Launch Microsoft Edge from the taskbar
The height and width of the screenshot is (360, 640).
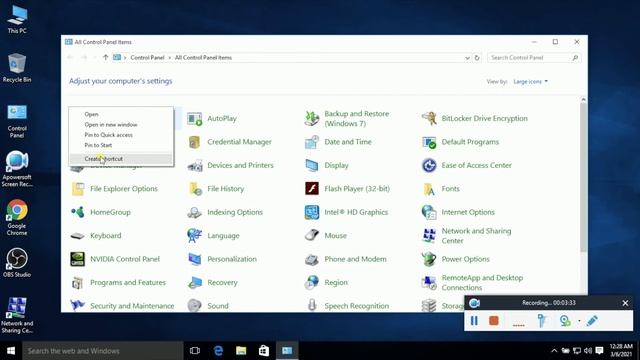point(218,351)
